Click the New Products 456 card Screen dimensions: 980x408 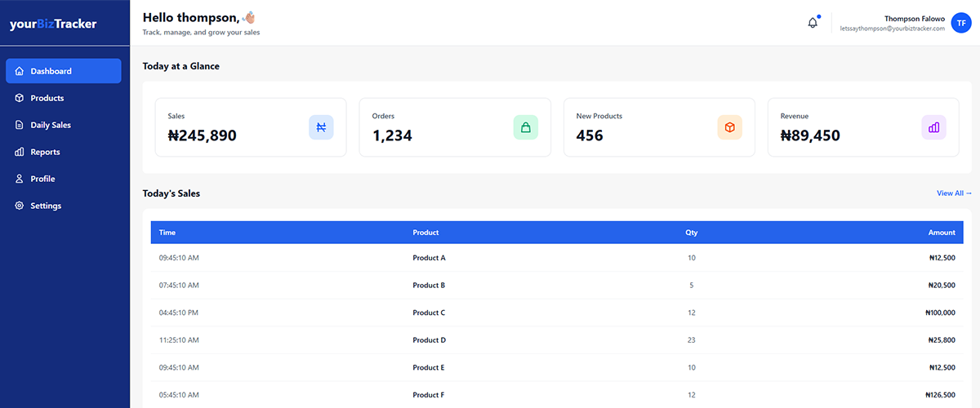(659, 127)
